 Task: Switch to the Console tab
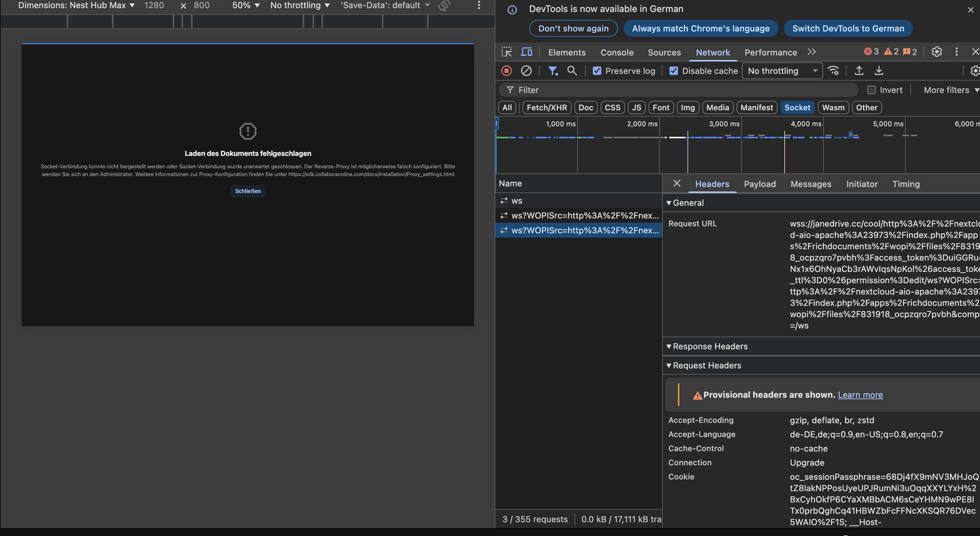tap(617, 53)
